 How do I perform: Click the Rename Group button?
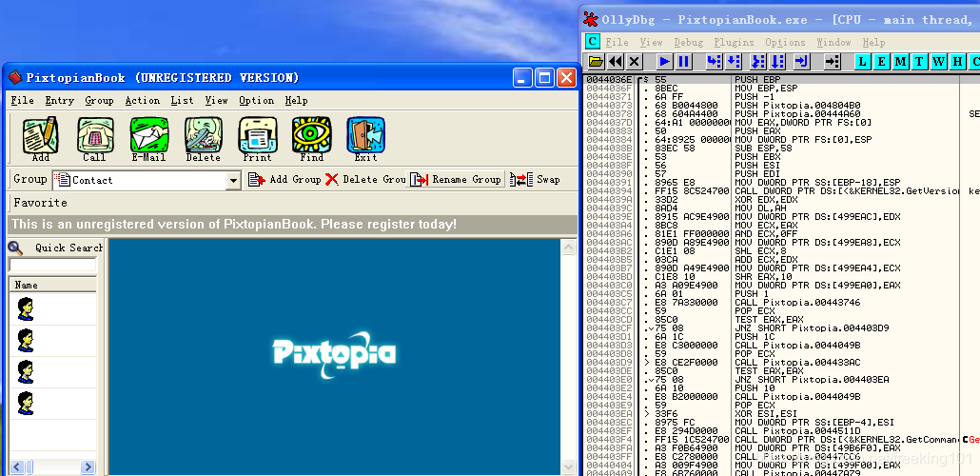click(457, 180)
